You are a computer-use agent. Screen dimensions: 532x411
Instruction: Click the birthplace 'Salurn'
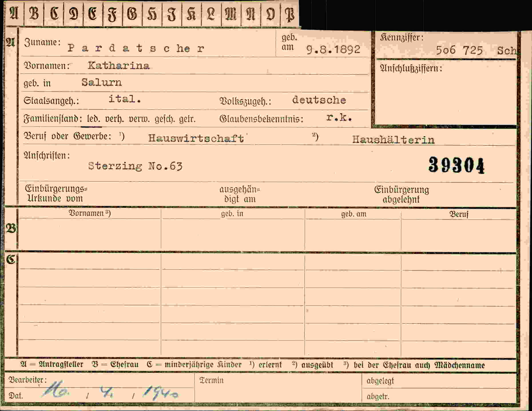tap(101, 82)
